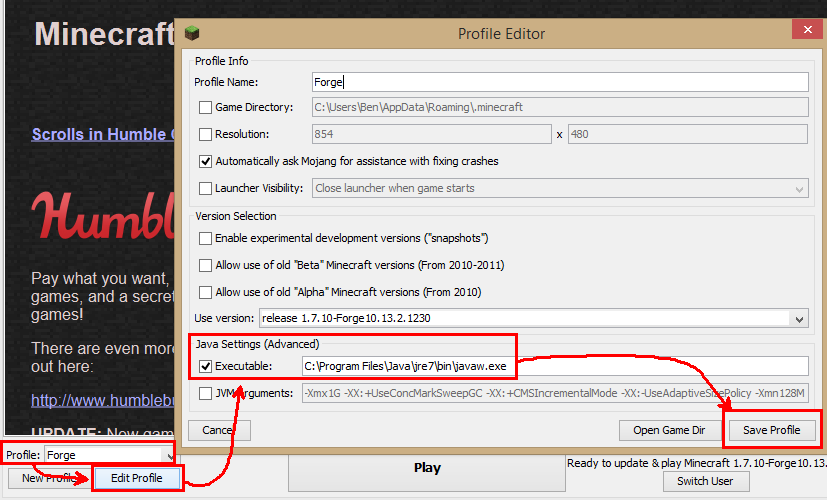The image size is (827, 500).
Task: Click the resolution height field showing 480
Action: click(688, 134)
